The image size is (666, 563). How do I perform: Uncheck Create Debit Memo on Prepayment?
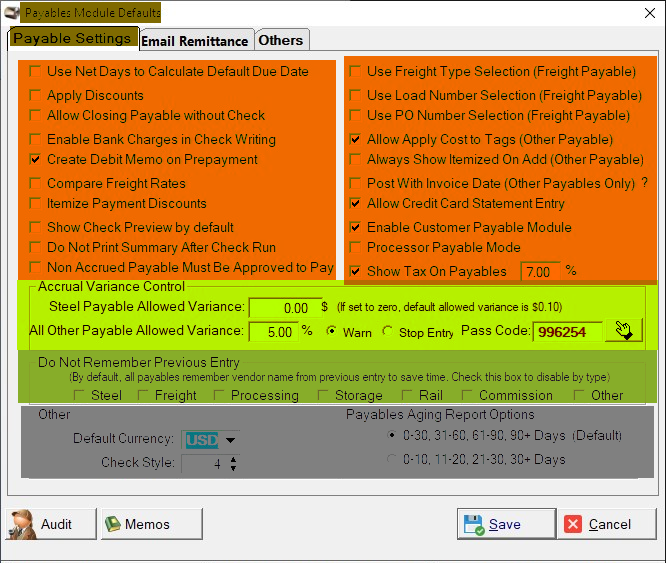coord(35,159)
